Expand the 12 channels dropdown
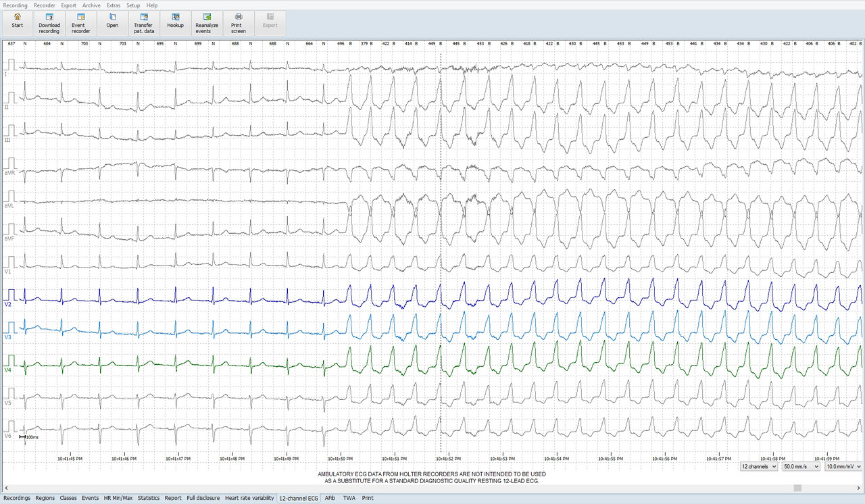 [758, 466]
